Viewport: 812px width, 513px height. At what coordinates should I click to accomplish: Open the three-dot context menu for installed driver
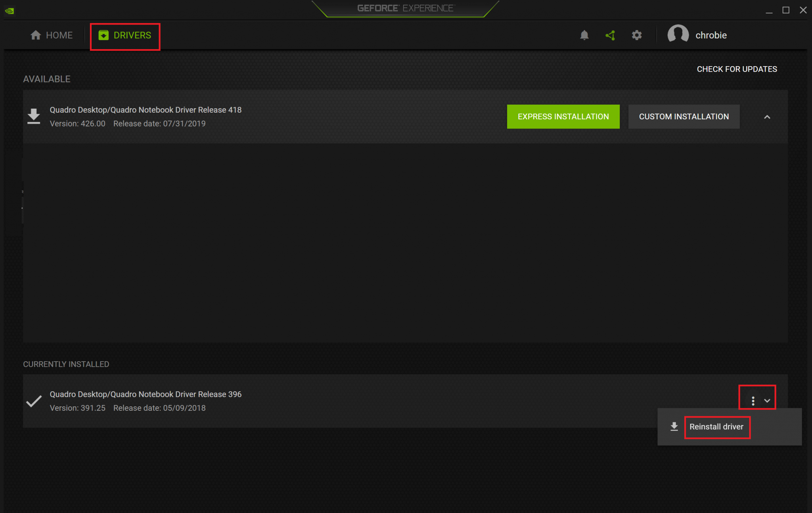click(753, 401)
